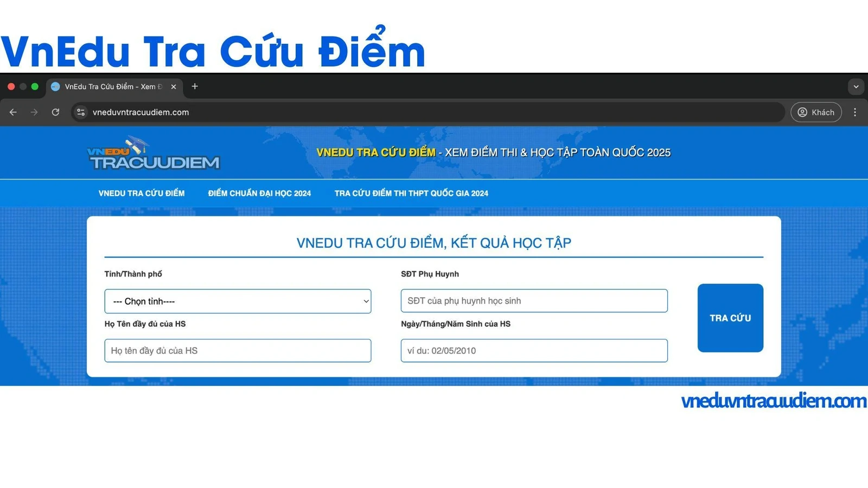Click the favicon on the VnEdu tab

point(55,86)
